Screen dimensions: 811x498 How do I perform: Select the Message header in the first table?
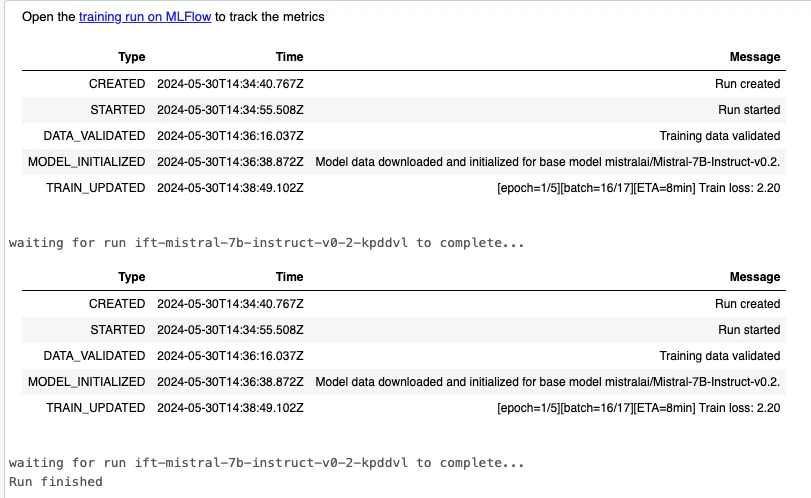pos(755,57)
